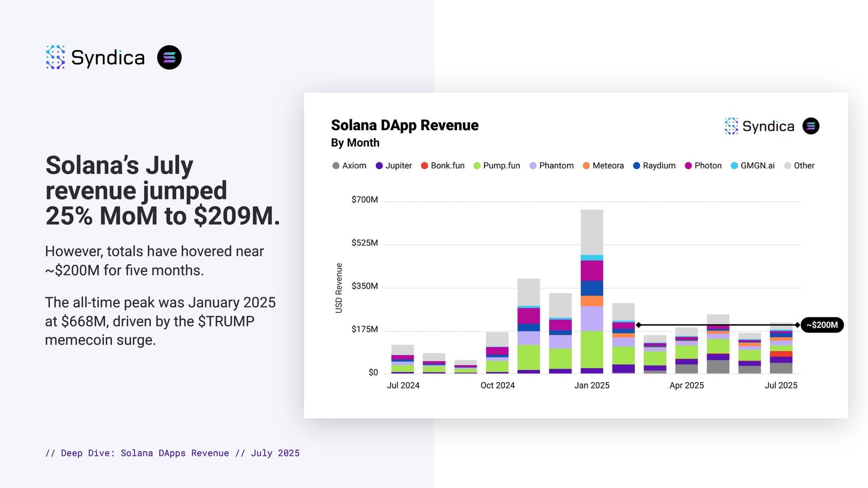
Task: Click the Oct 2024 x-axis label
Action: pyautogui.click(x=497, y=385)
